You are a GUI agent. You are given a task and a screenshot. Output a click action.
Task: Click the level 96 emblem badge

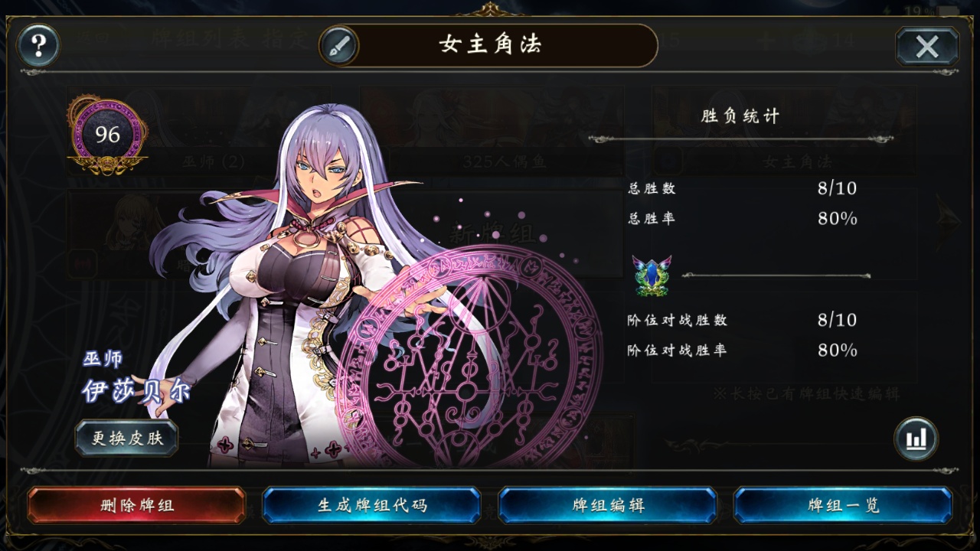coord(107,135)
